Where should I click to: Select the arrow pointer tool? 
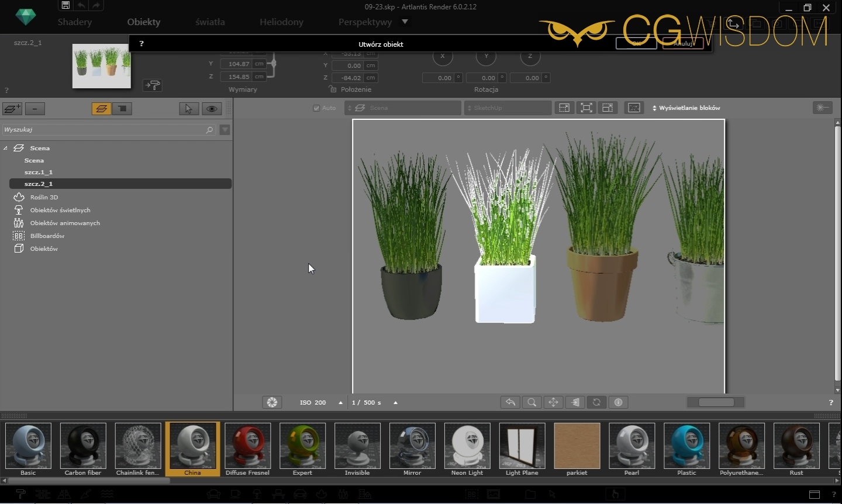pyautogui.click(x=188, y=109)
